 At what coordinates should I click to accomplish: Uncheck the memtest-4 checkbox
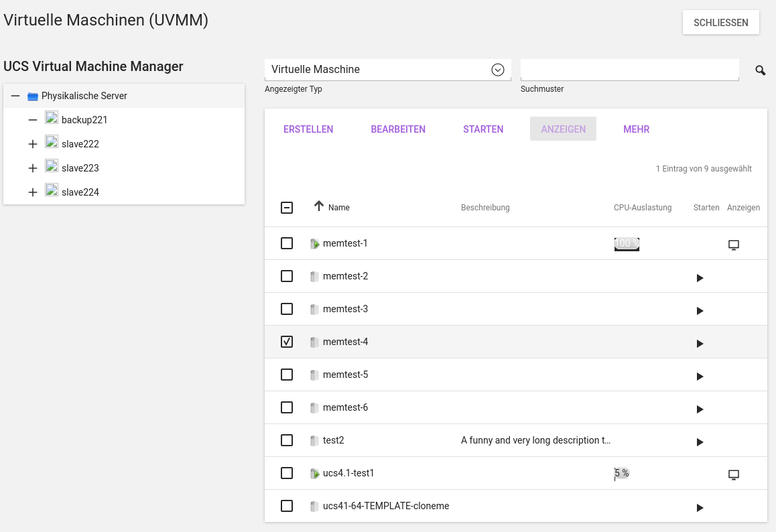pos(287,342)
